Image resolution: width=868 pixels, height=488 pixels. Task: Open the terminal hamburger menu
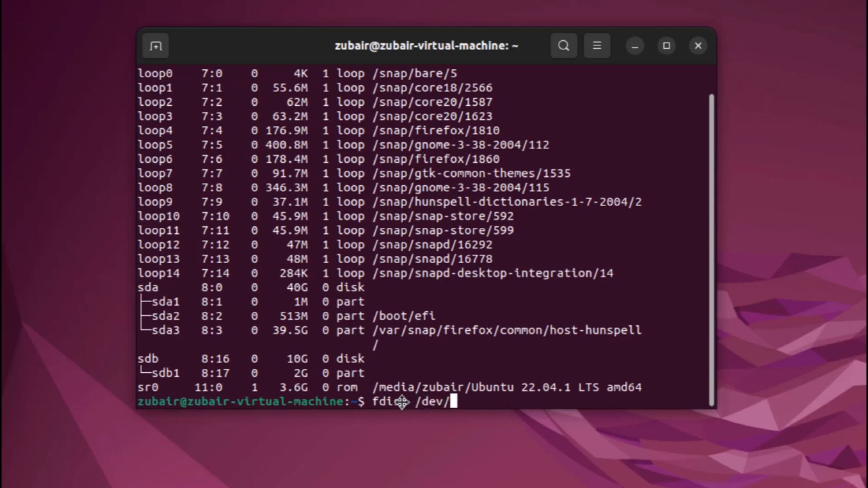[x=597, y=46]
